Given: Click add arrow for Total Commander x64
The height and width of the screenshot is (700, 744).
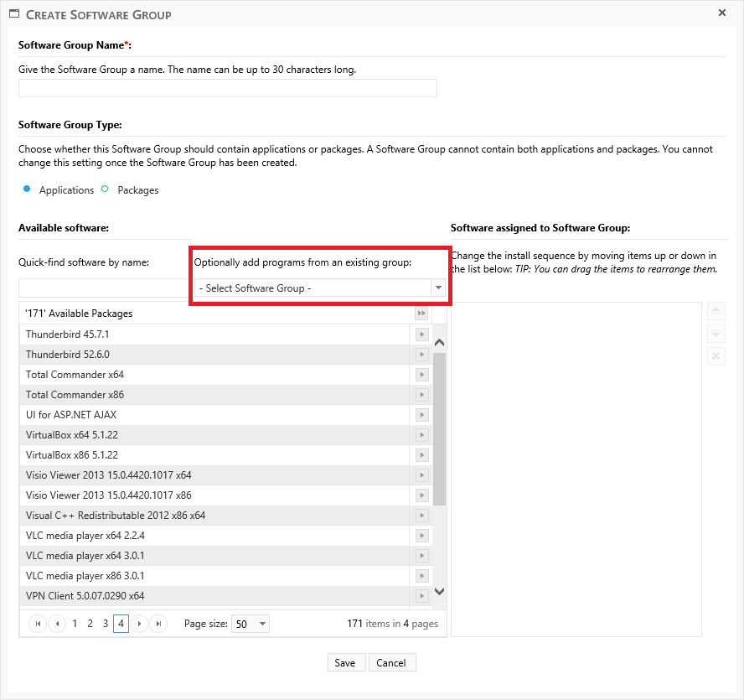Looking at the screenshot, I should click(x=421, y=375).
